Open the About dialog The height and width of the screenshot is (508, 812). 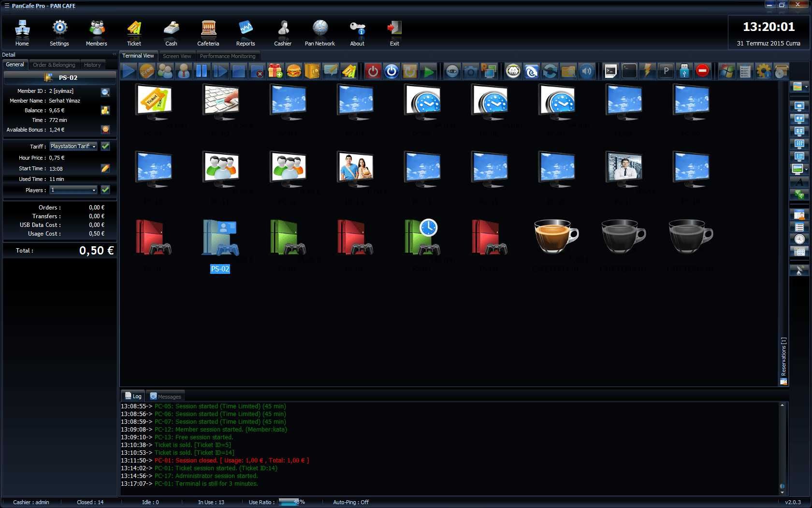point(357,33)
